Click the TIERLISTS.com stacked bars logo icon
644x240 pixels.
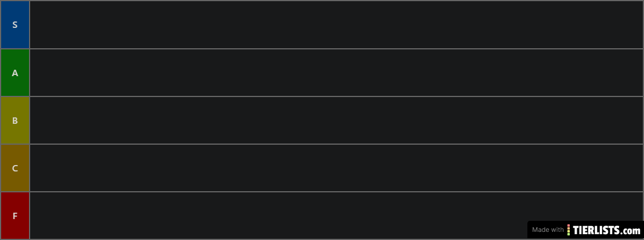point(569,230)
